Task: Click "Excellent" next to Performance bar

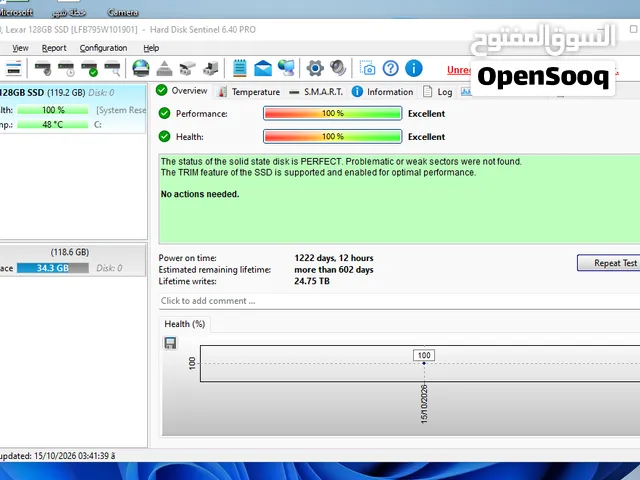Action: (x=427, y=114)
